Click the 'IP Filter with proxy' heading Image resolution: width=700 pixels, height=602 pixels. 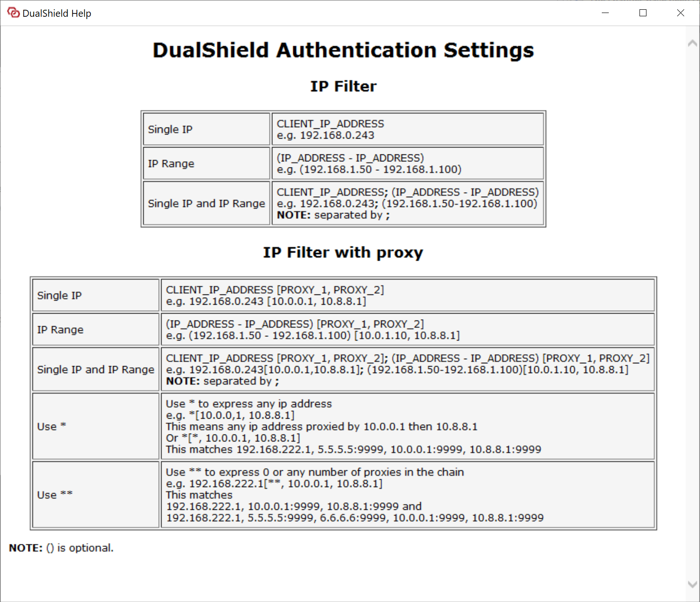(x=343, y=253)
